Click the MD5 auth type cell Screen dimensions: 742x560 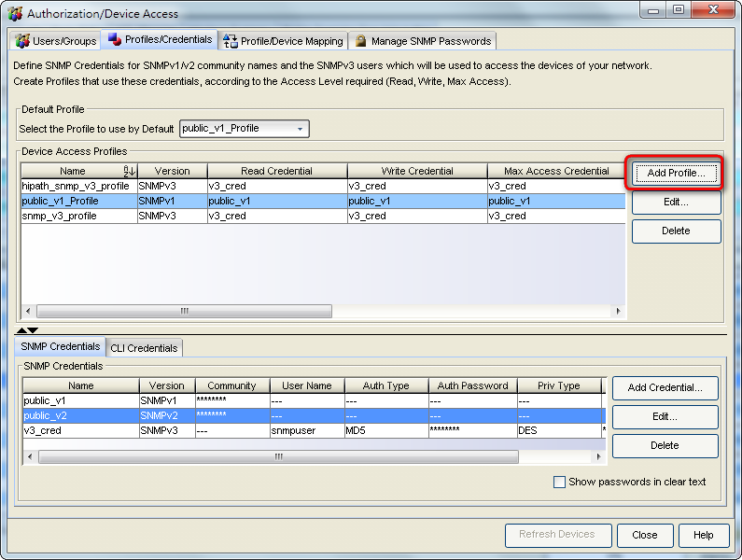[386, 431]
